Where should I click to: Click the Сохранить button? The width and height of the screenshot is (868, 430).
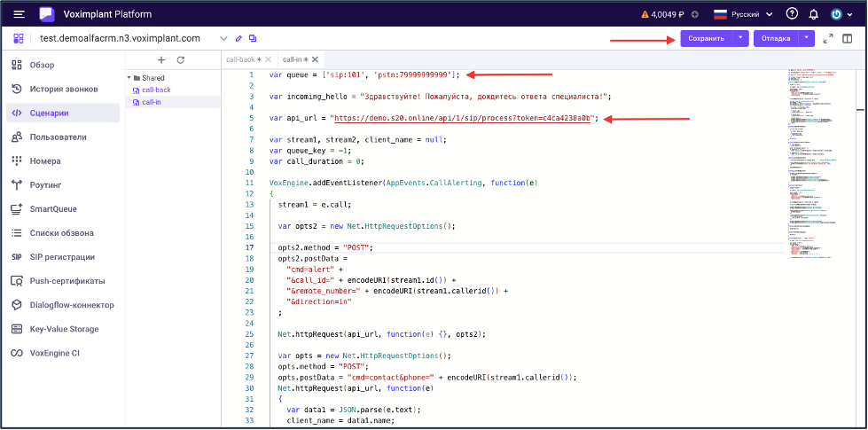click(707, 38)
